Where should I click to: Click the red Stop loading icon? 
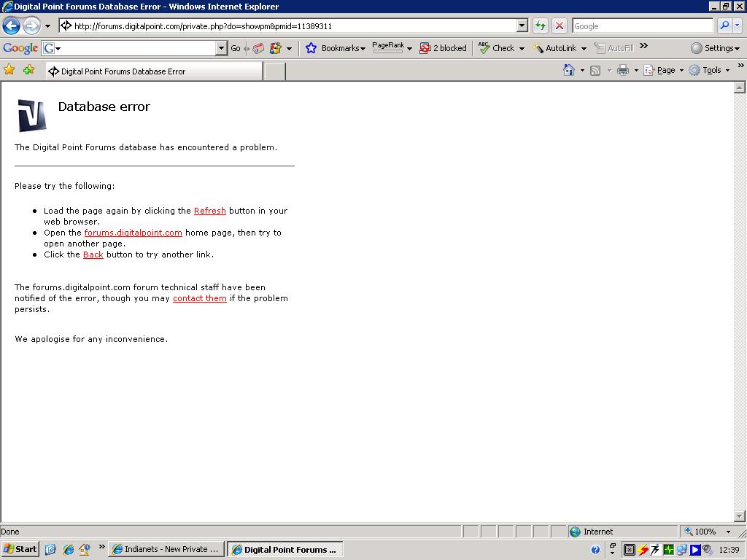[560, 26]
